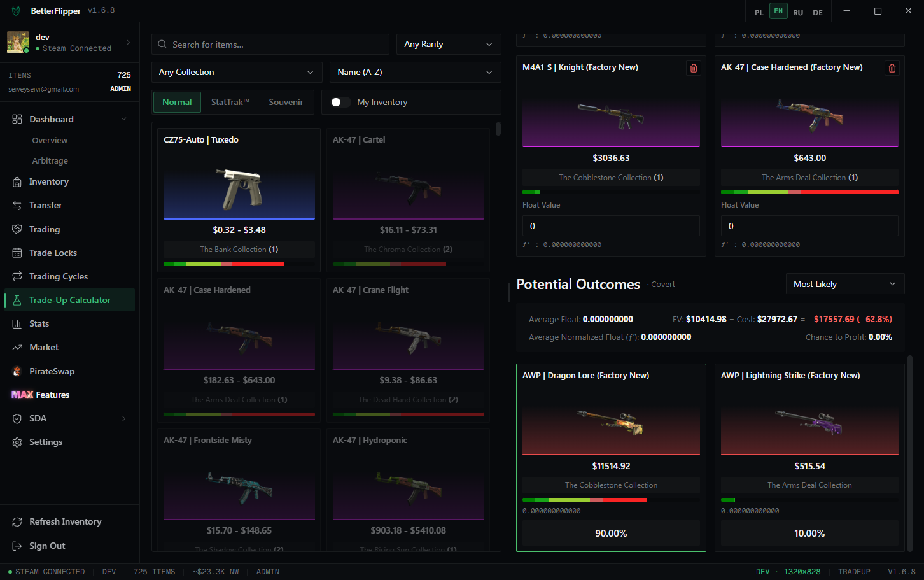This screenshot has width=924, height=580.
Task: Open the Arbitrage page
Action: pos(50,160)
